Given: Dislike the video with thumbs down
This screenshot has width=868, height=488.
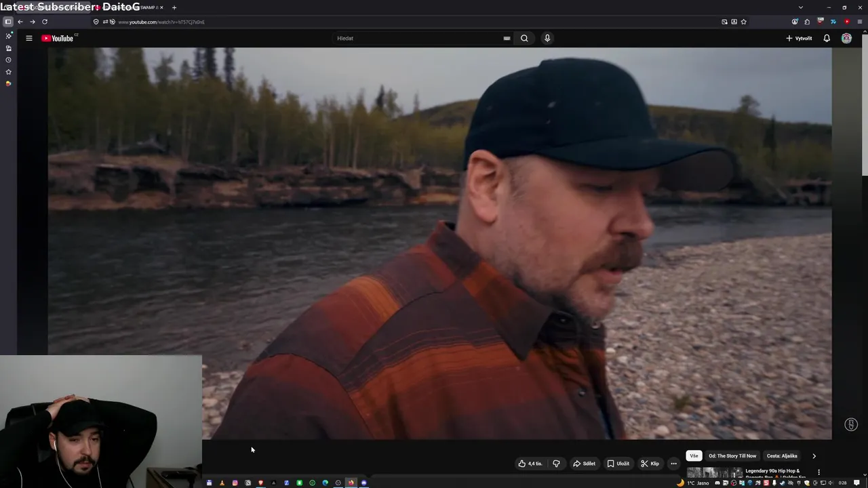Looking at the screenshot, I should point(556,464).
